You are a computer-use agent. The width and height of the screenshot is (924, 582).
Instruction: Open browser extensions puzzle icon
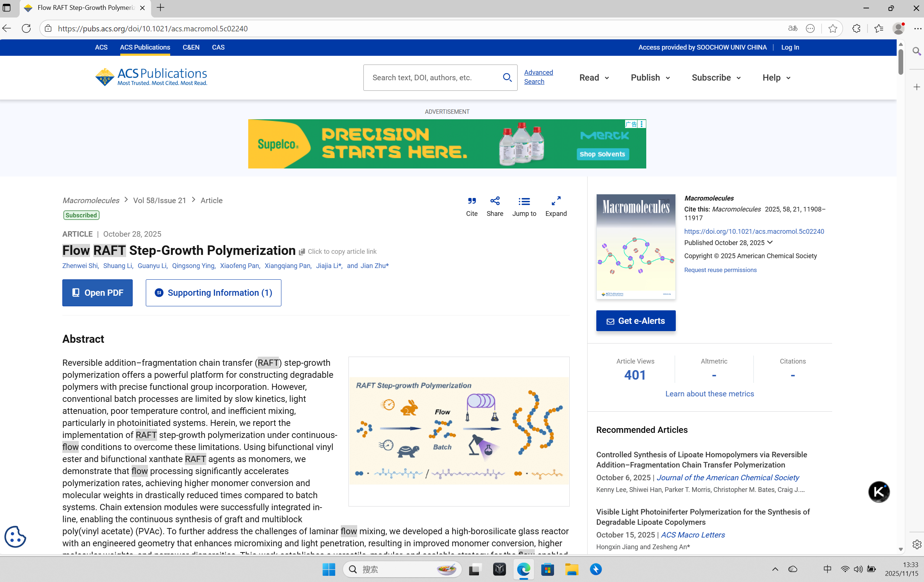click(x=856, y=29)
